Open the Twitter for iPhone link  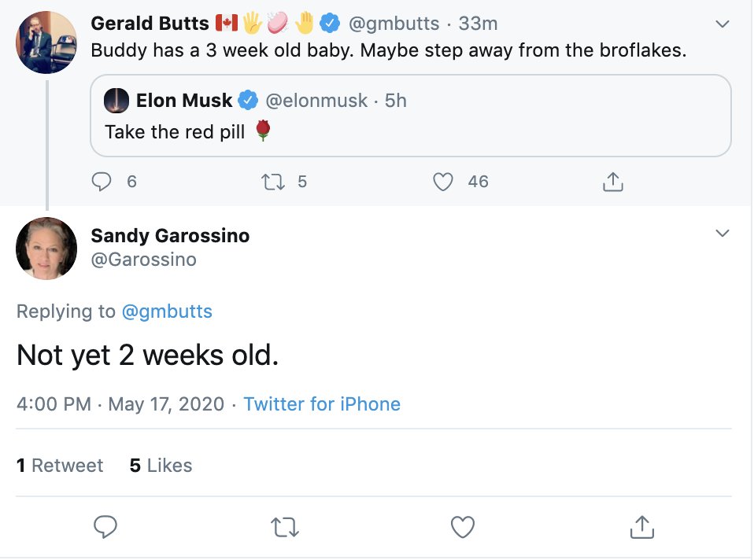click(322, 404)
